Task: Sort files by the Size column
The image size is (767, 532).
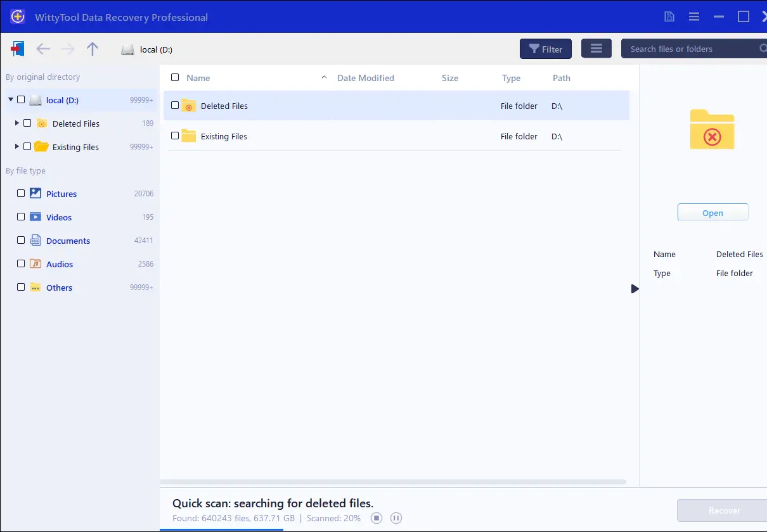Action: pos(450,78)
